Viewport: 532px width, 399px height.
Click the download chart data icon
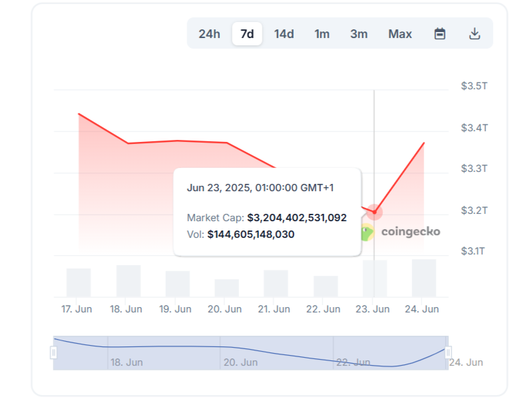(475, 34)
